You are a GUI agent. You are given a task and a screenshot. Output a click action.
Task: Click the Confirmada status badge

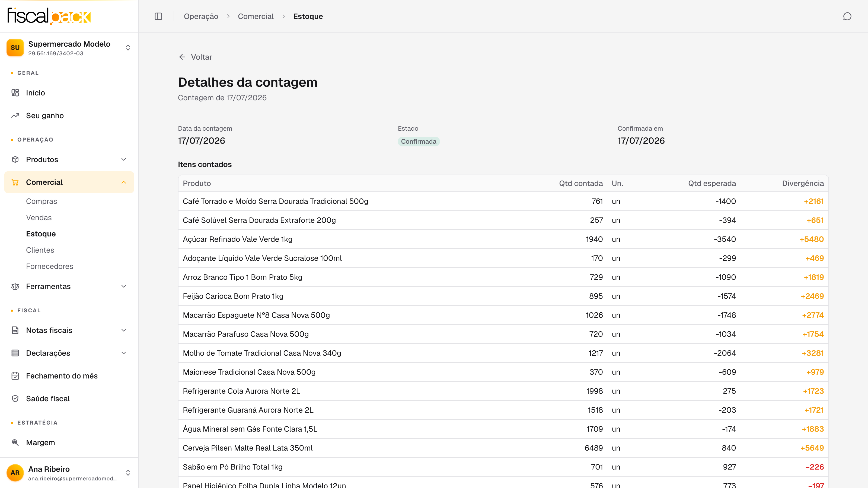(419, 142)
